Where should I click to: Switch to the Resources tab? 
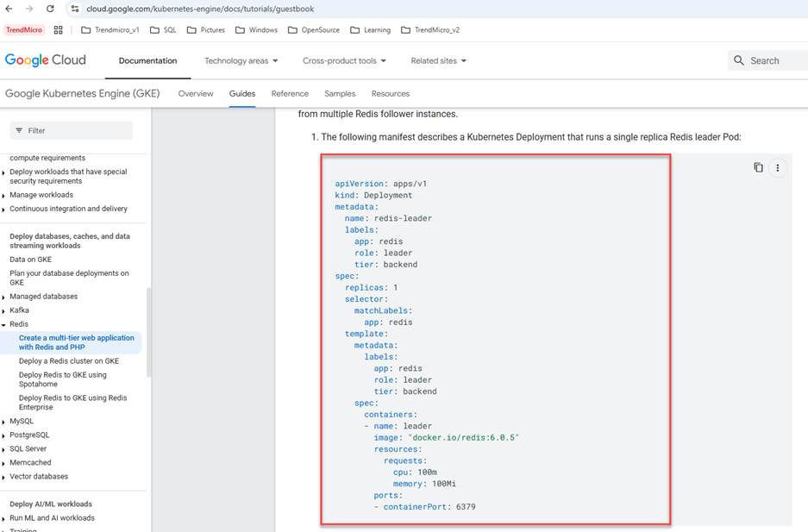391,93
